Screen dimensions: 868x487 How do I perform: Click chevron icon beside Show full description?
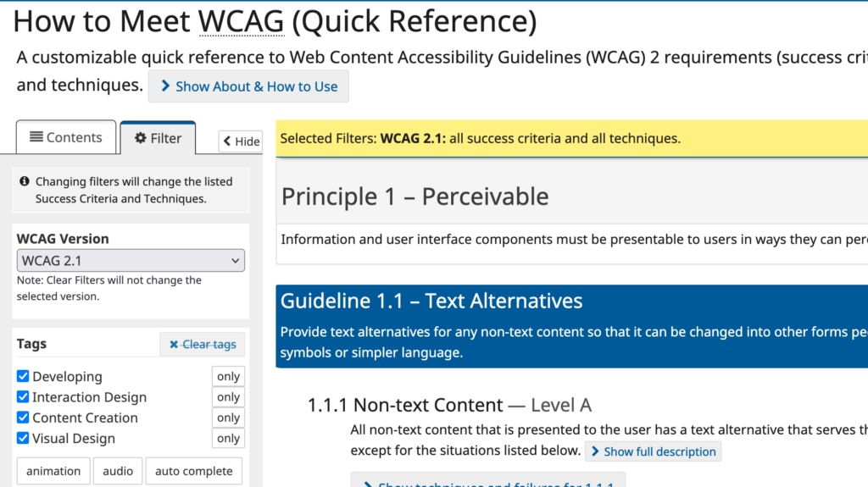coord(596,451)
